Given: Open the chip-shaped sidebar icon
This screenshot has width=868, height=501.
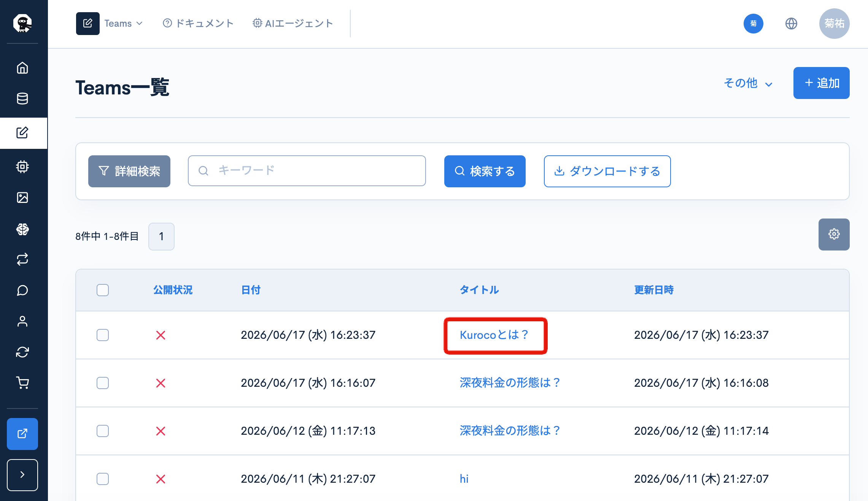Looking at the screenshot, I should point(22,166).
